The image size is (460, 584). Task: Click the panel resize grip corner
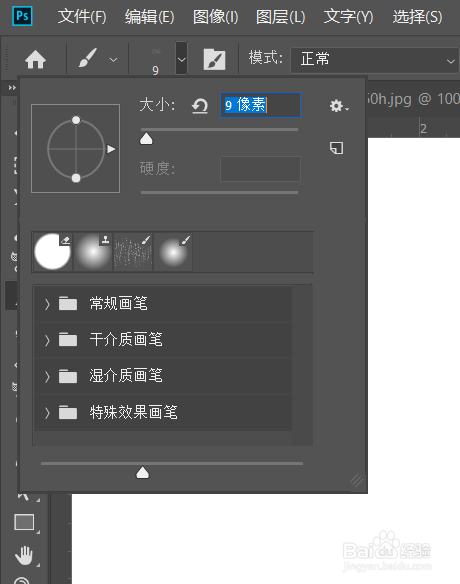tap(357, 480)
